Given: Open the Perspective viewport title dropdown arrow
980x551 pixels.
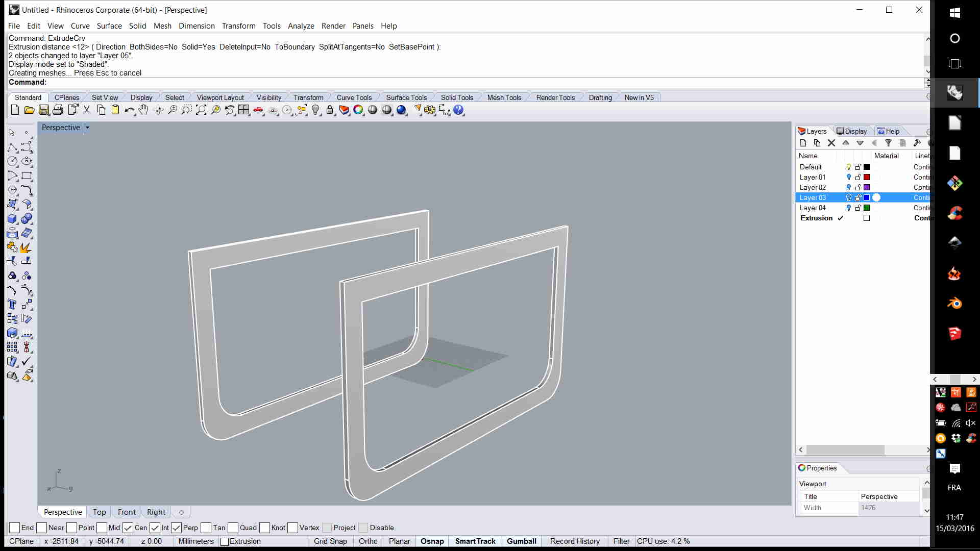Looking at the screenshot, I should [87, 128].
